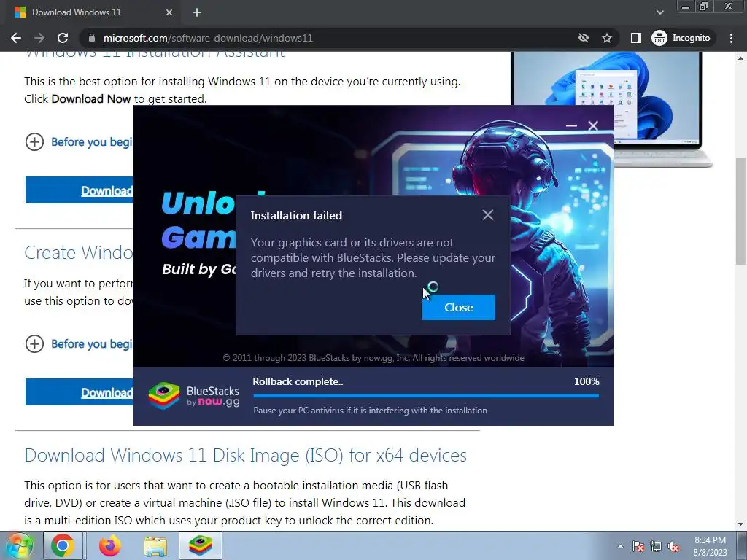Minimize the BlueStacks installer window
The width and height of the screenshot is (747, 560).
(x=571, y=125)
